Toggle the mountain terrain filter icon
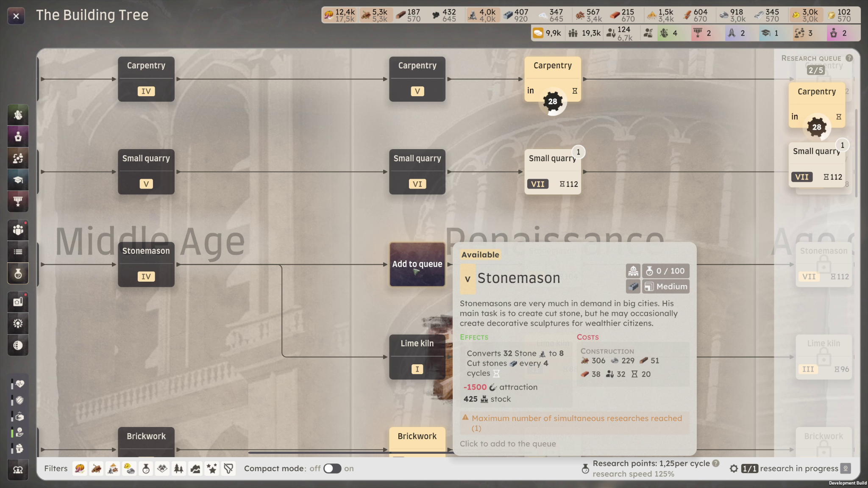 pos(195,469)
